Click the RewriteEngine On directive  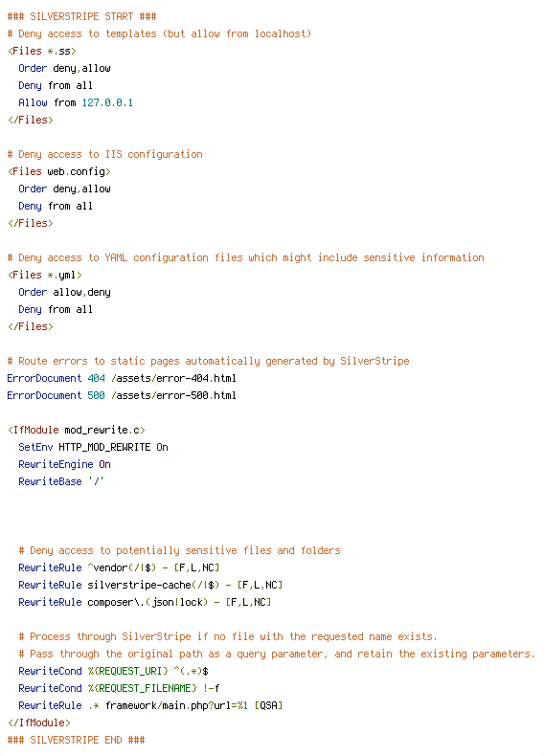click(65, 464)
